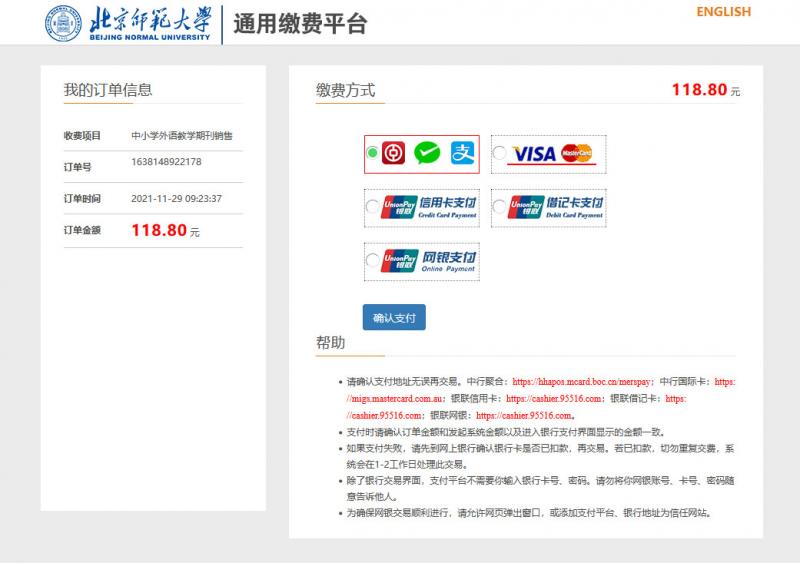The height and width of the screenshot is (563, 800).
Task: Click the 我的订单信息 heading
Action: click(x=108, y=90)
